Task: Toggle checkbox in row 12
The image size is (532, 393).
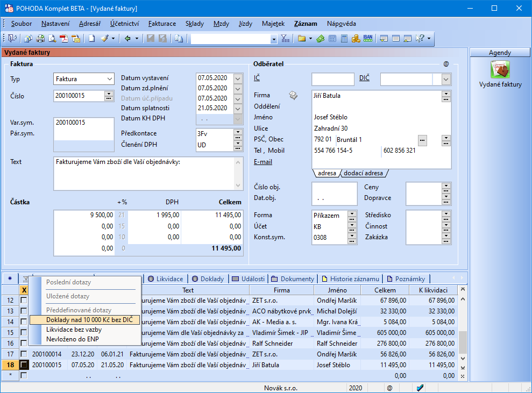Action: point(24,300)
